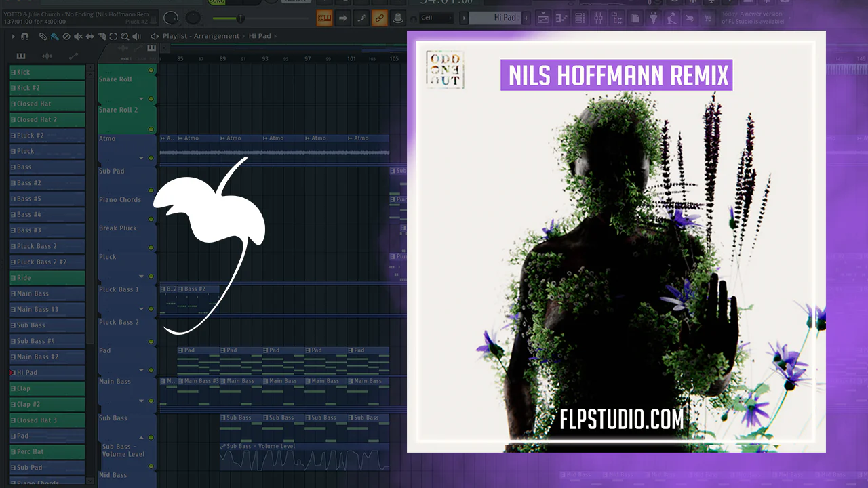Select the slice tool icon in Playlist
Screen dimensions: 868x488
100,36
